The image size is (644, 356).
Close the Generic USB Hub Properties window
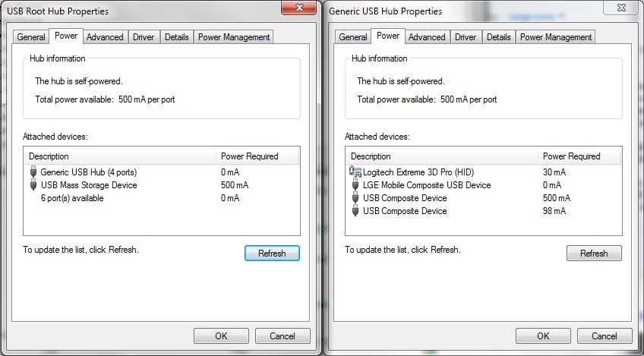(616, 8)
